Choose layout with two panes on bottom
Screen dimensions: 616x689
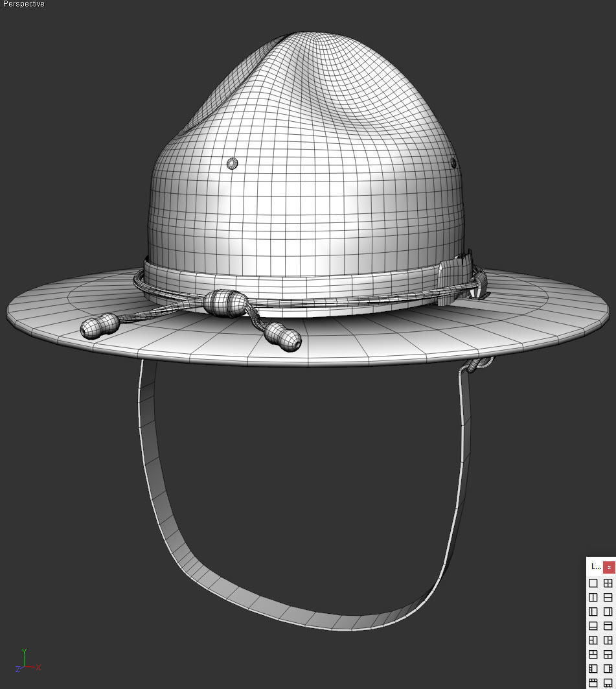608,654
